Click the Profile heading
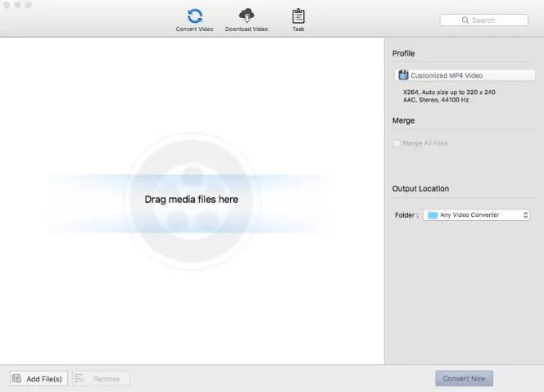Screen dimensions: 544x392 403,53
